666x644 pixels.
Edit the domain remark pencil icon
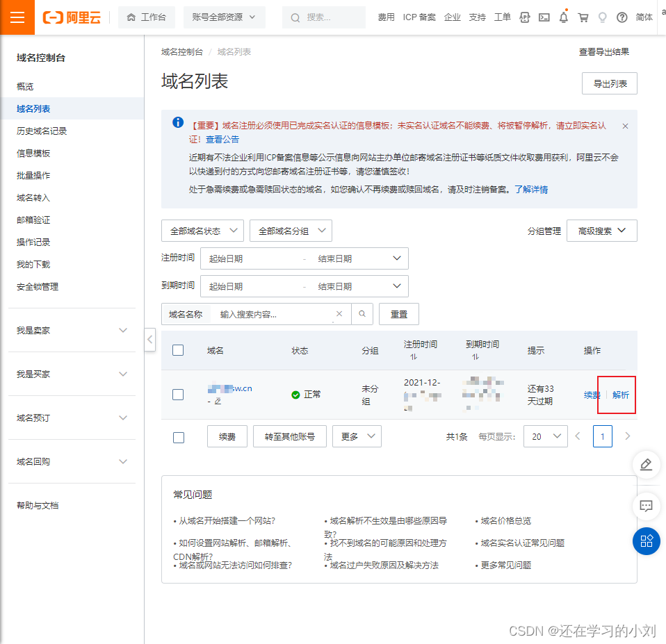click(218, 401)
